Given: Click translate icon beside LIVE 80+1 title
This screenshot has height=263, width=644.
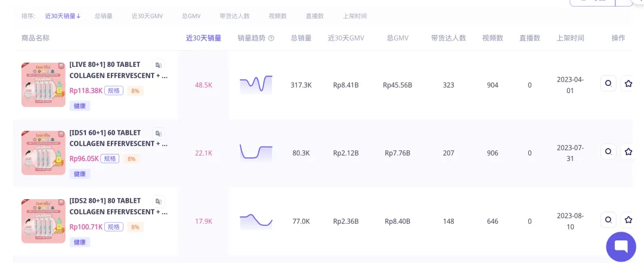Looking at the screenshot, I should tap(158, 65).
